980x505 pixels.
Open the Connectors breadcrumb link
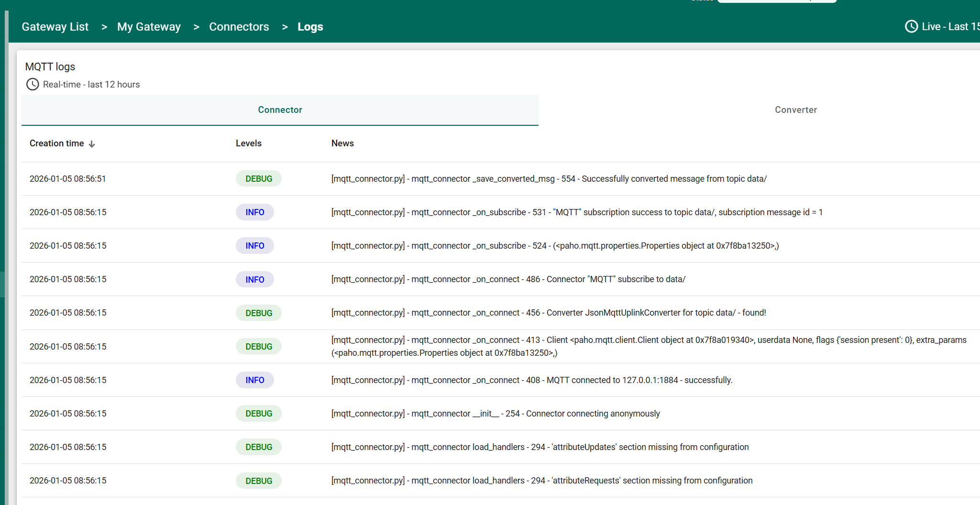click(x=239, y=27)
